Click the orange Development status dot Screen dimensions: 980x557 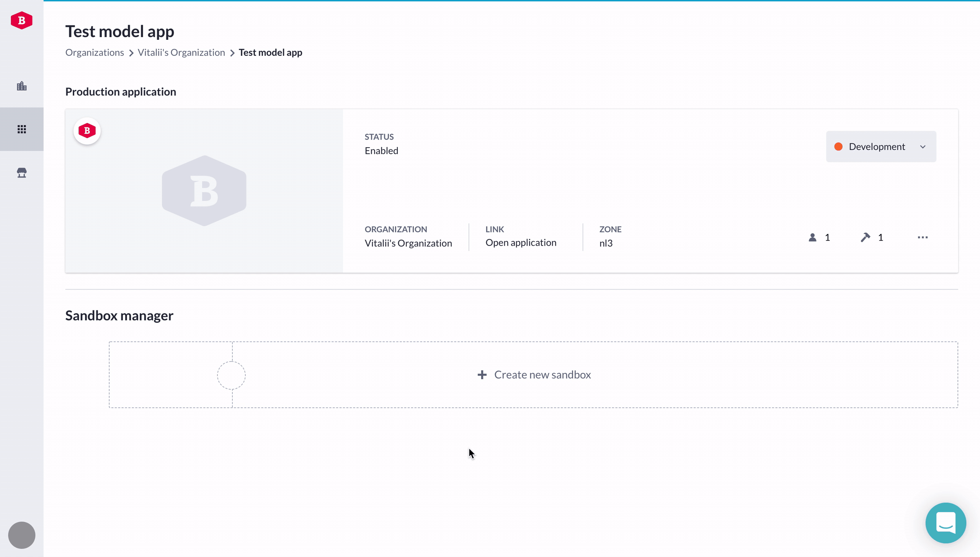pos(838,147)
